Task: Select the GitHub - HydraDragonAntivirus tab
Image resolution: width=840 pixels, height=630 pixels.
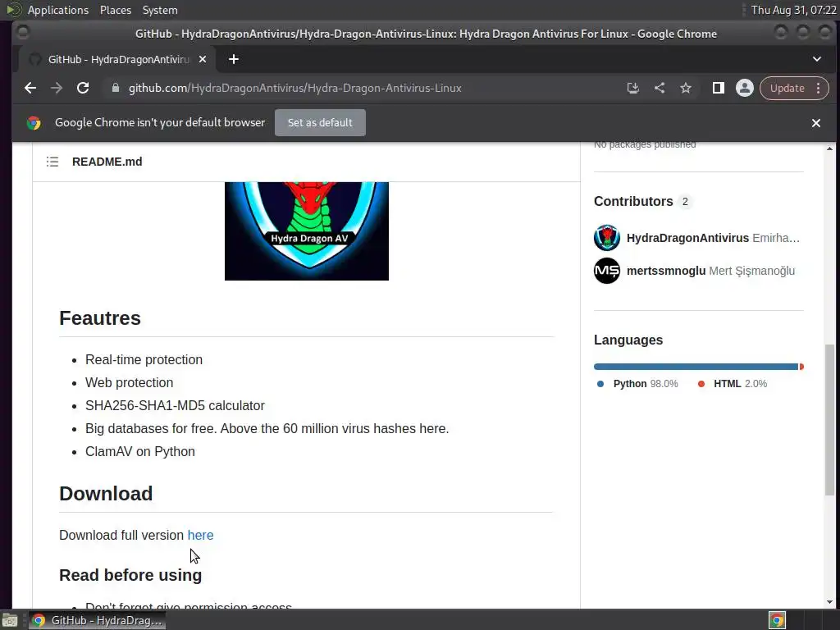Action: 118,59
